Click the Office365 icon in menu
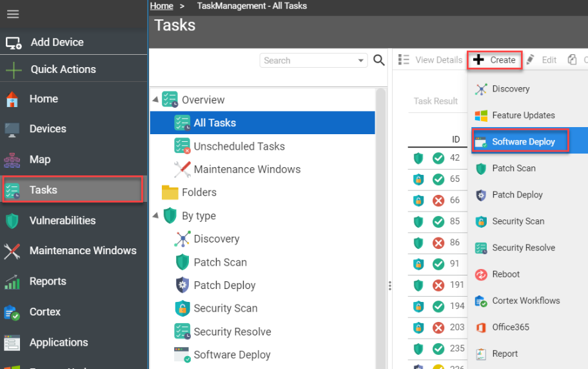This screenshot has height=369, width=588. 481,327
